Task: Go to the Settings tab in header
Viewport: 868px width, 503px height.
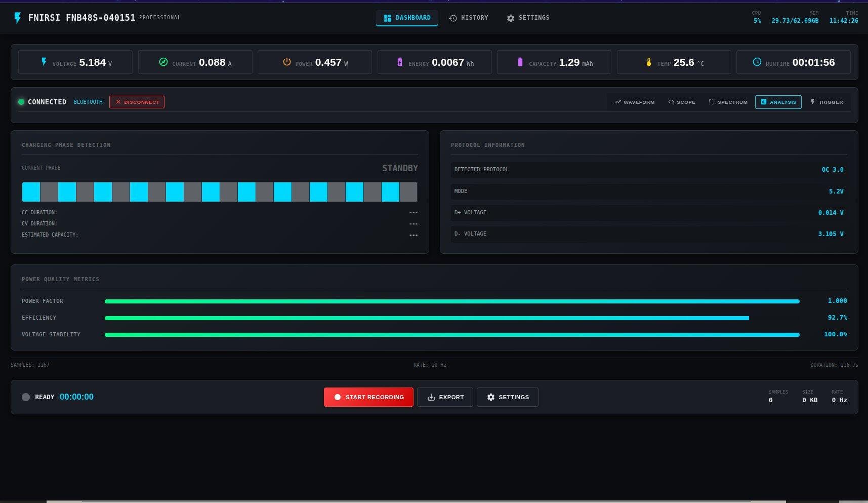Action: pos(528,18)
